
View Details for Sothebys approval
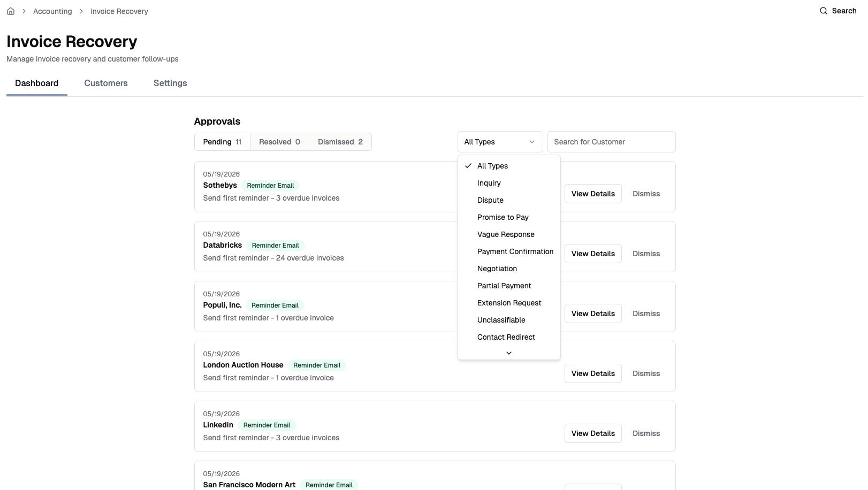point(593,194)
